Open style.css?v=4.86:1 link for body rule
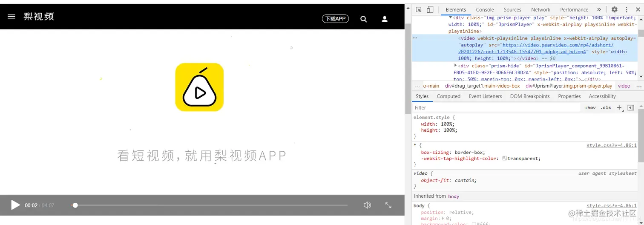The width and height of the screenshot is (644, 225). pyautogui.click(x=612, y=205)
